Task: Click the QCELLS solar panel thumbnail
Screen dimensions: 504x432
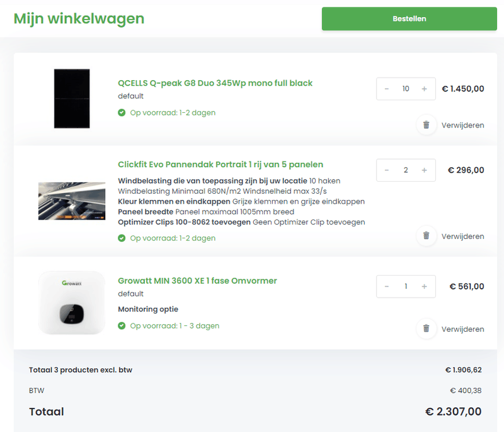Action: 72,98
